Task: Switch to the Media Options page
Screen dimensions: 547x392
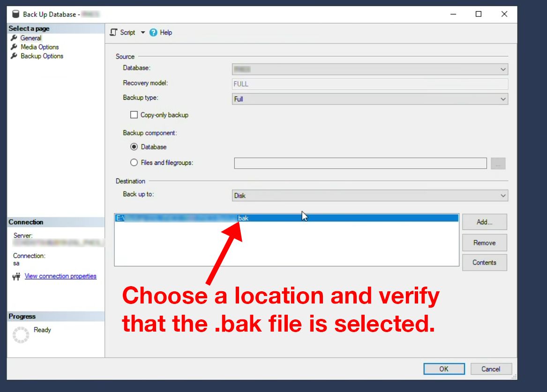Action: tap(39, 47)
